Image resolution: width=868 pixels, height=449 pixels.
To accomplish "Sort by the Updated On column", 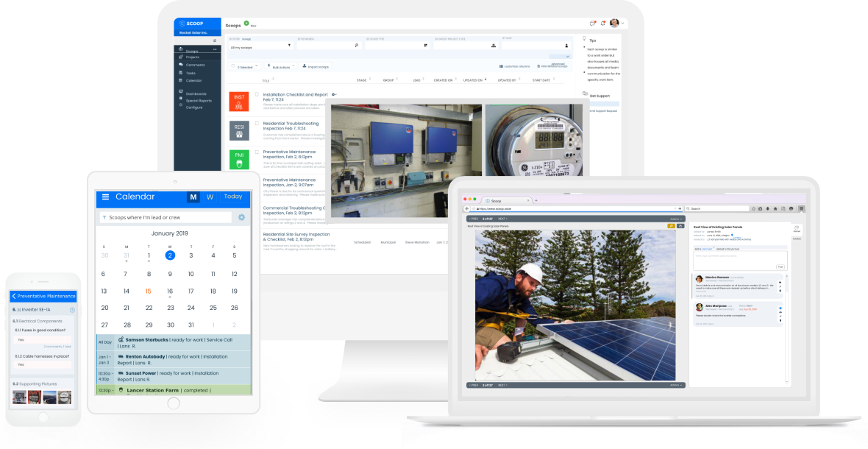I will [x=473, y=80].
